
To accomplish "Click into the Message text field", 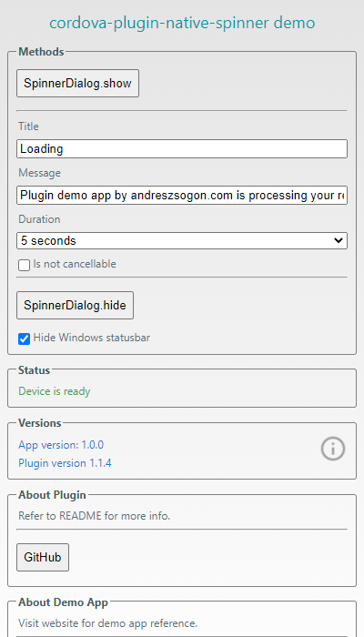I will 182,196.
